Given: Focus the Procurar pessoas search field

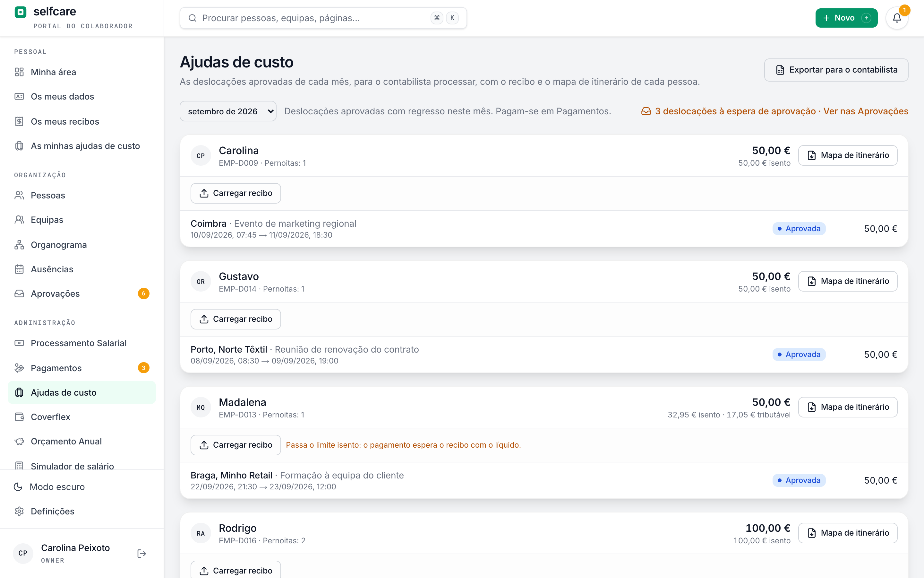Looking at the screenshot, I should (323, 18).
